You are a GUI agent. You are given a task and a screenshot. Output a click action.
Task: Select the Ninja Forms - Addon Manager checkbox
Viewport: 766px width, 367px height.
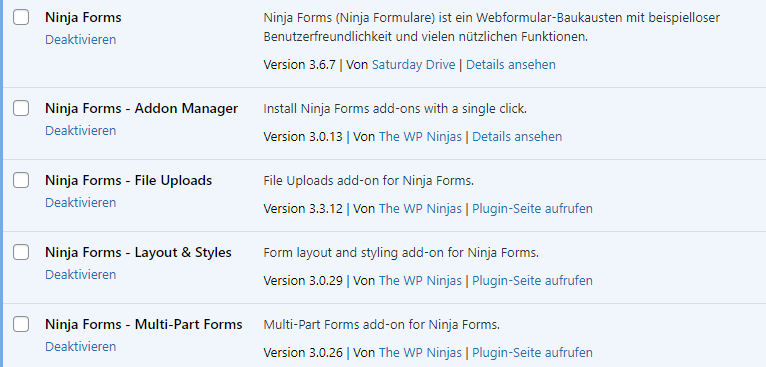[x=21, y=108]
